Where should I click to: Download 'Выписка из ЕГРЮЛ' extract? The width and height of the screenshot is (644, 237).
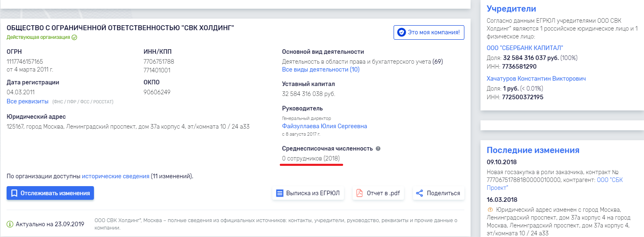click(308, 193)
